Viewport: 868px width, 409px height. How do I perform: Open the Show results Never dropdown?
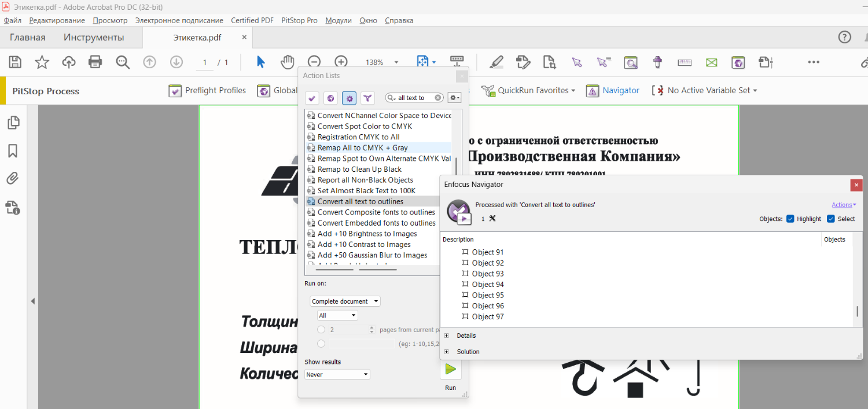337,374
